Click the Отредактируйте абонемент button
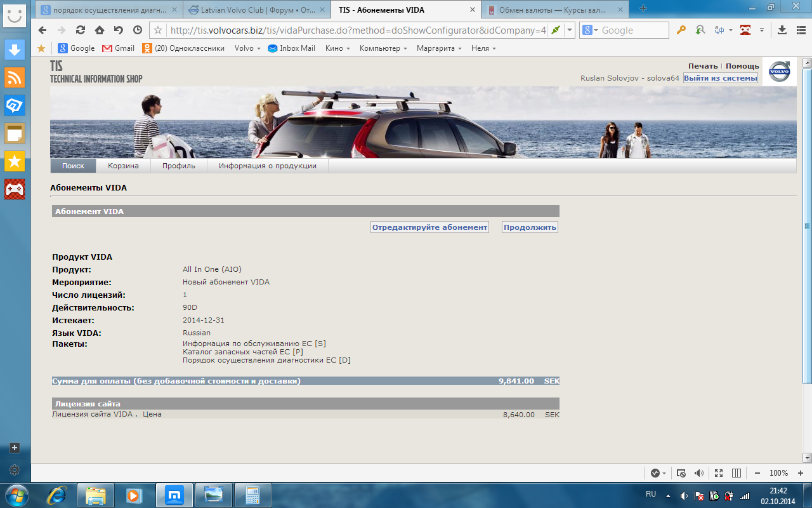Viewport: 812px width, 508px height. click(429, 227)
